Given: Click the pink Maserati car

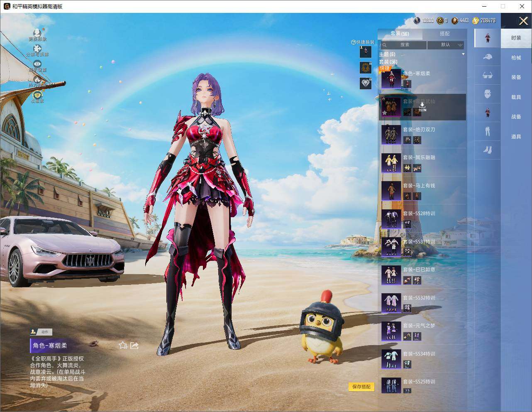Looking at the screenshot, I should click(61, 252).
